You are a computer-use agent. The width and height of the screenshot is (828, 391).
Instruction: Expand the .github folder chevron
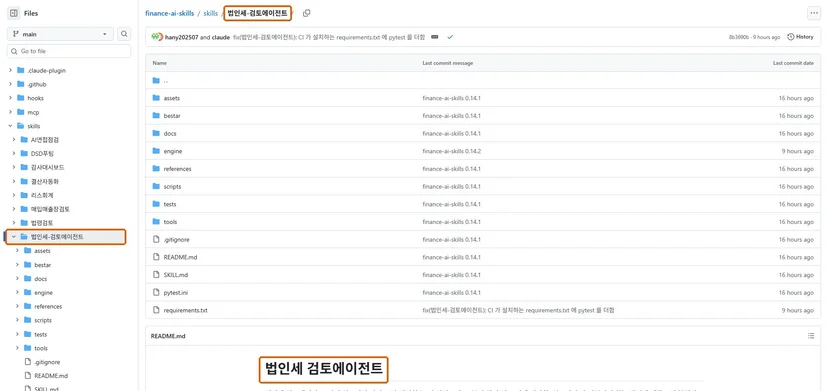pos(10,84)
